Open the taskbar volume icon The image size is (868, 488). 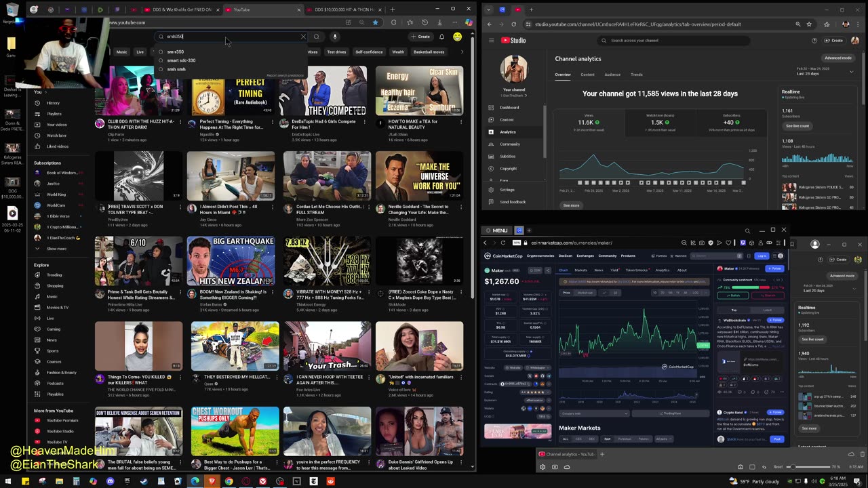(814, 481)
